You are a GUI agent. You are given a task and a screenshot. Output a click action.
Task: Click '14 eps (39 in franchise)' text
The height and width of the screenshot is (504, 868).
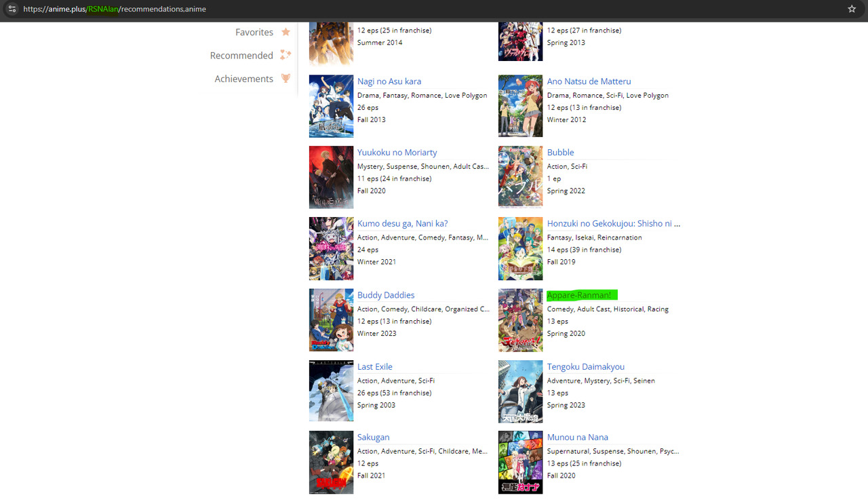[585, 250]
